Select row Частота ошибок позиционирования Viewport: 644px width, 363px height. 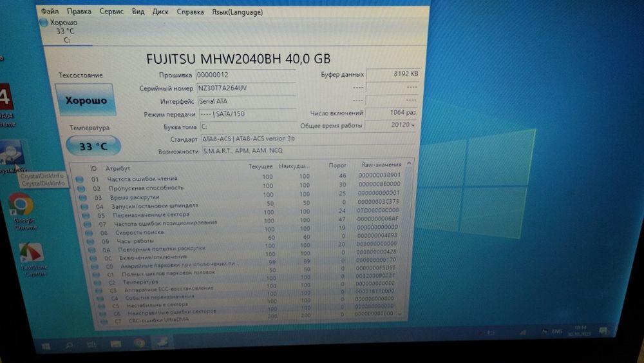243,222
